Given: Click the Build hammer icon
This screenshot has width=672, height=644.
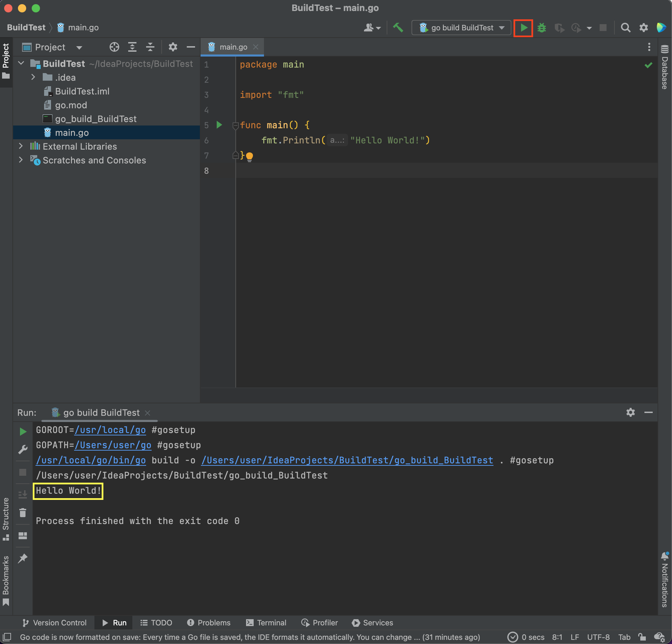Looking at the screenshot, I should tap(398, 28).
